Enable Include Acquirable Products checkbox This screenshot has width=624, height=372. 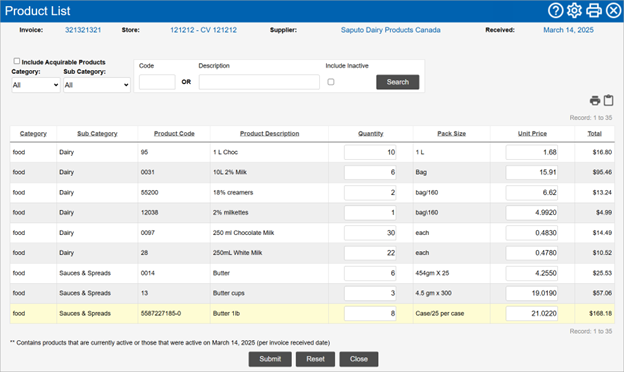pyautogui.click(x=17, y=61)
